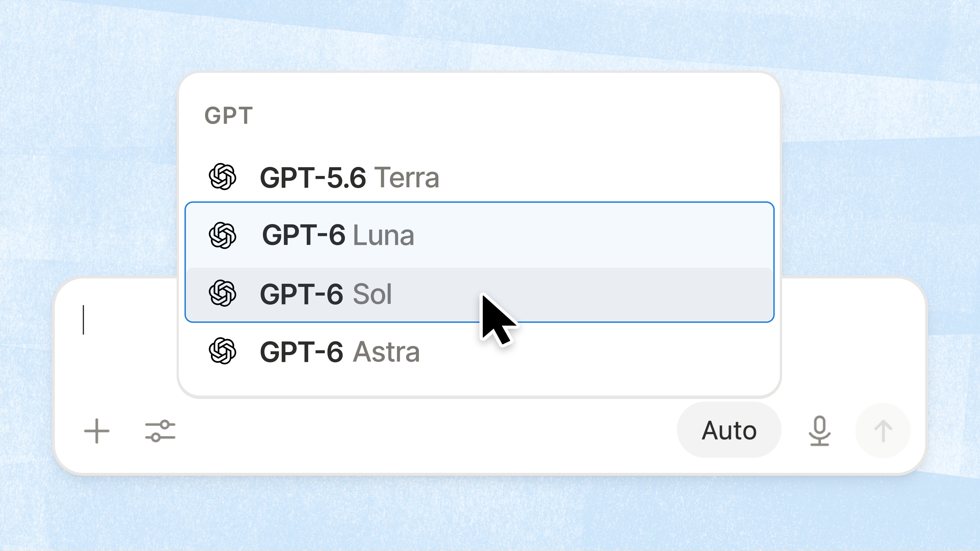Click the logo icon beside GPT-6 Sol
980x551 pixels.
pos(223,293)
